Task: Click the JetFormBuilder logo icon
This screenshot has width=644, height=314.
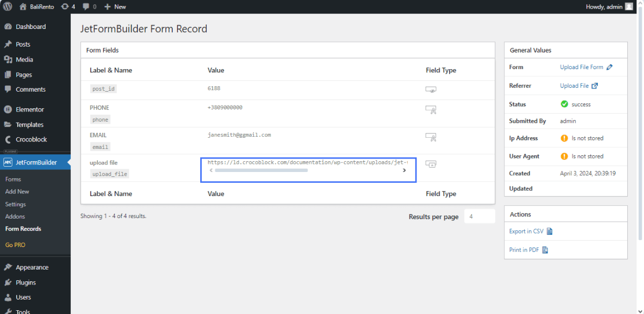Action: coord(8,162)
